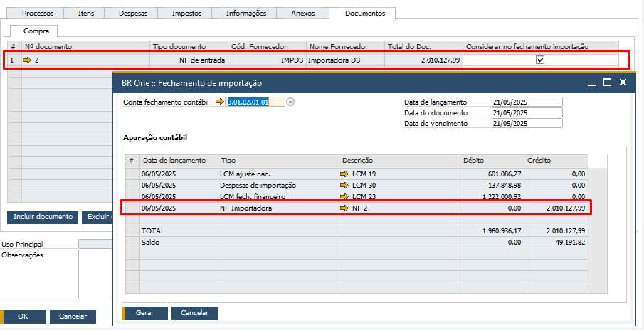Click the Uso Principal field
This screenshot has height=330, width=644.
[95, 244]
